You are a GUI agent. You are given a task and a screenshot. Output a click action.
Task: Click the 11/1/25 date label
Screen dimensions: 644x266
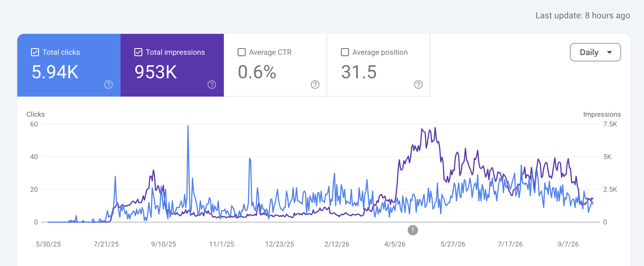(x=222, y=244)
